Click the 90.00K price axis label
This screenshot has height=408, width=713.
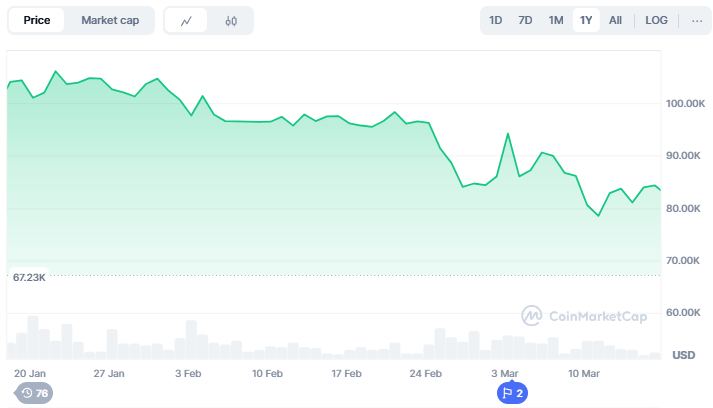(683, 156)
